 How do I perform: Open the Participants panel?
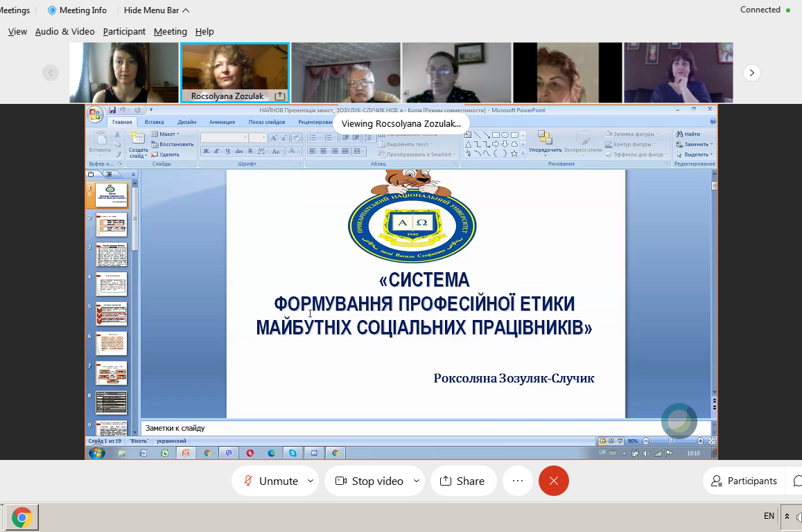pyautogui.click(x=744, y=481)
